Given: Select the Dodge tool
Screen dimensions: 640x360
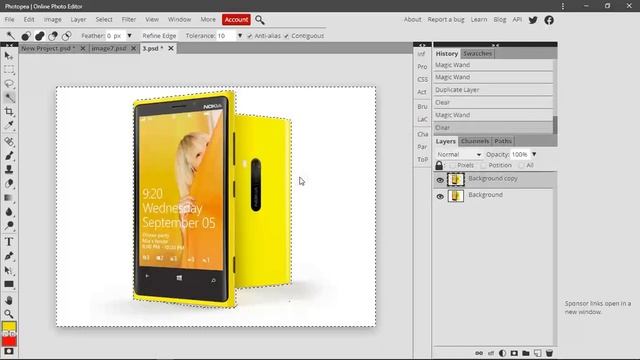Looking at the screenshot, I should 9,226.
